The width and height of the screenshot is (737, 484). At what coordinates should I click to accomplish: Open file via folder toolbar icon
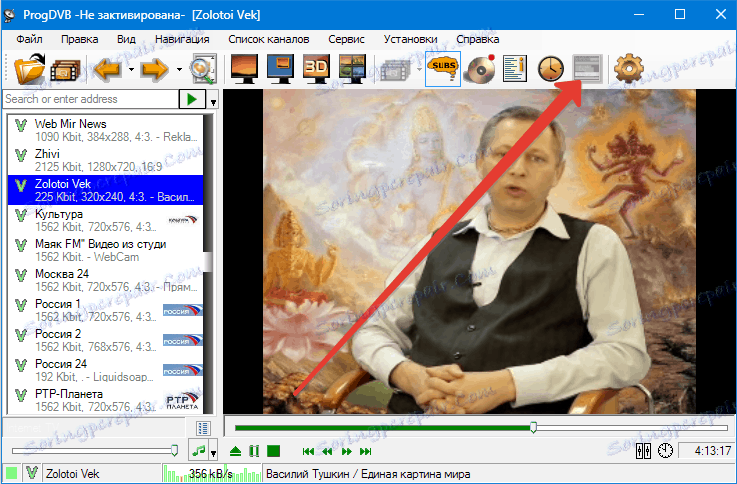29,69
